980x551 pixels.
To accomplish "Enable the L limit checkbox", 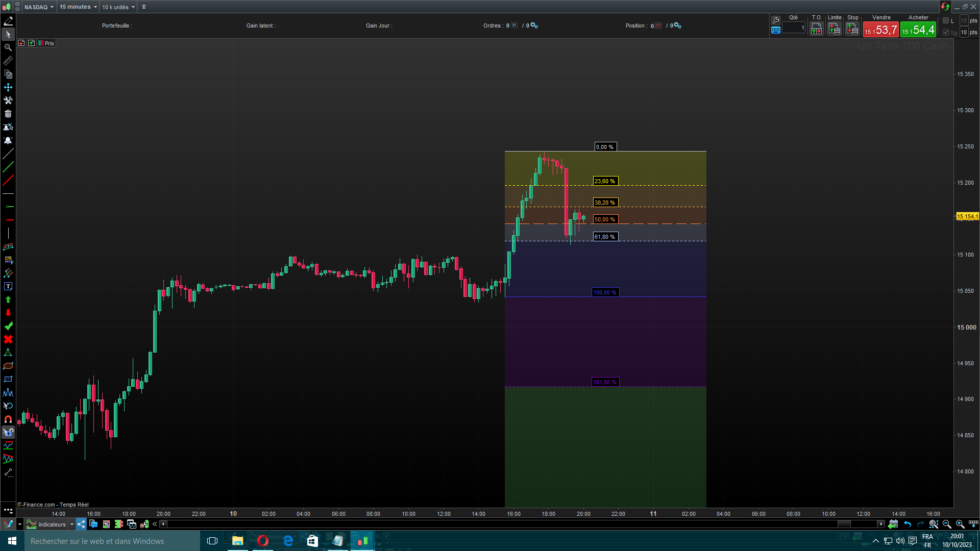I will tap(946, 20).
